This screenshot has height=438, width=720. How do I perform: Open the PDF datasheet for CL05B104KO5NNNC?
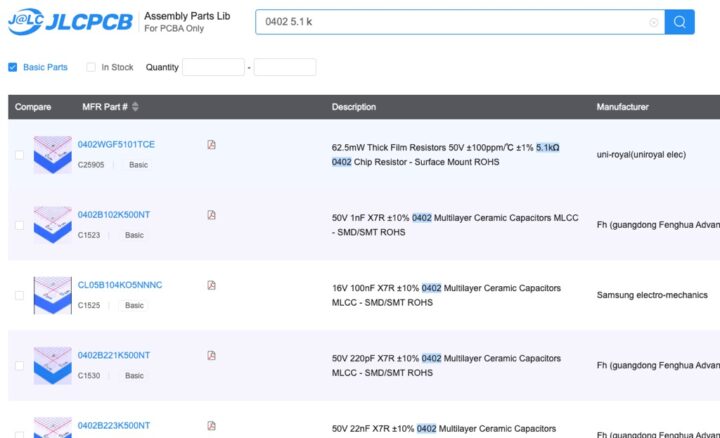211,285
